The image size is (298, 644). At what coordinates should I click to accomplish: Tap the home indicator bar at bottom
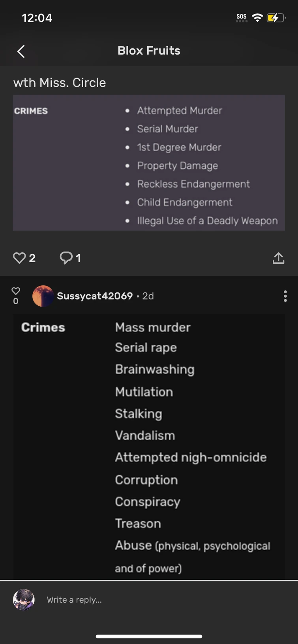[x=149, y=636]
